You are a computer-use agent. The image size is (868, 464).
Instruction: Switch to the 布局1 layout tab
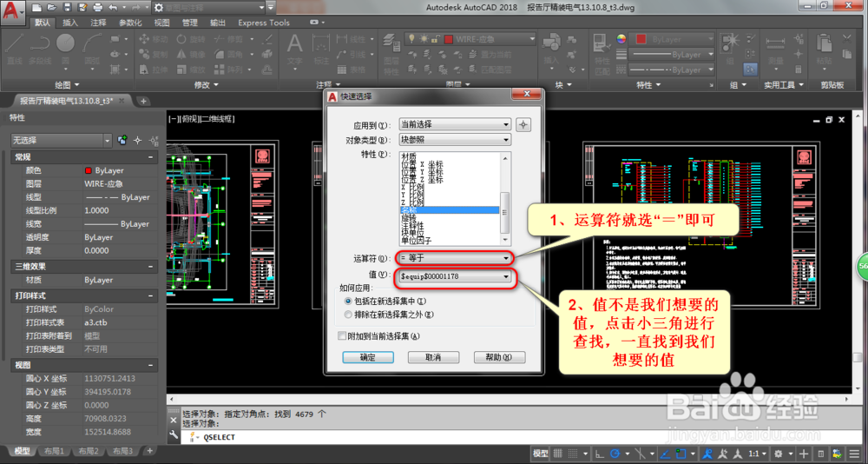54,451
